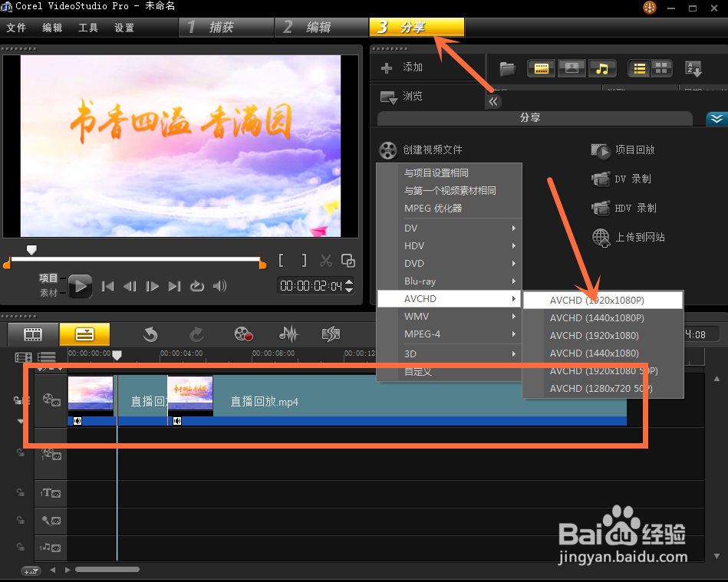Click the timeline zoom scrollbar
The image size is (728, 582).
point(107,570)
